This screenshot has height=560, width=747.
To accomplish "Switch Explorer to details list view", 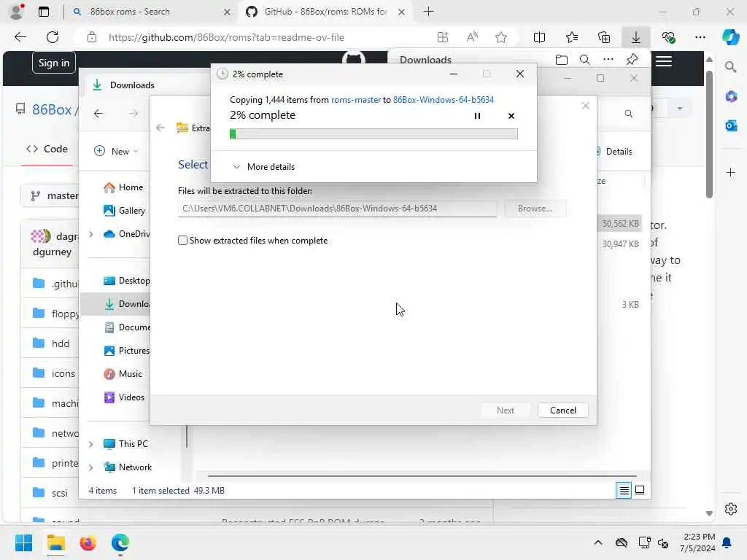I will click(624, 490).
